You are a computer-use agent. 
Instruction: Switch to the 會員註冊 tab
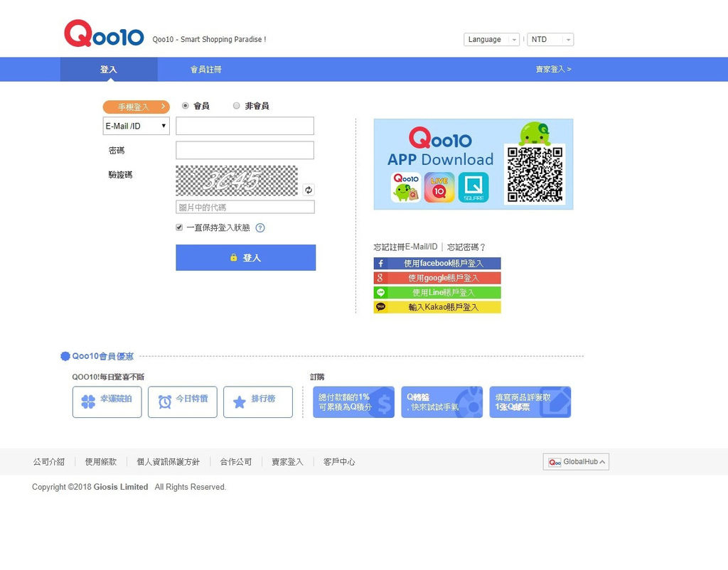click(206, 69)
